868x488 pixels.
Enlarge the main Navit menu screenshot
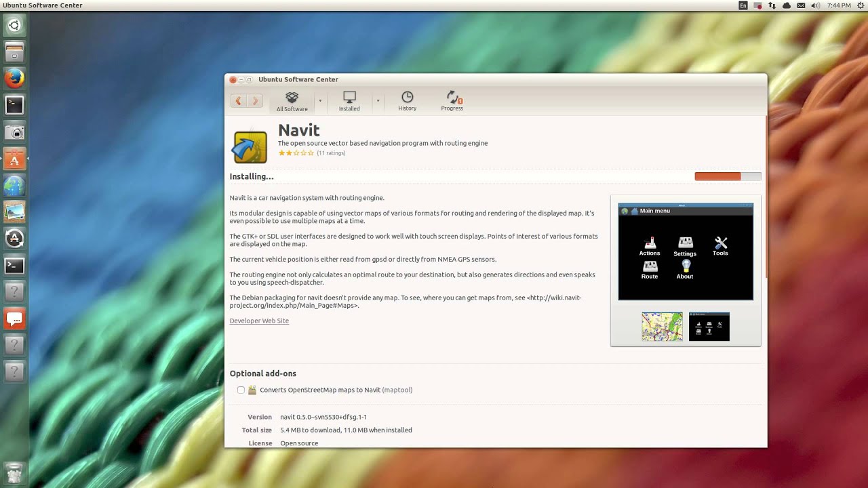click(686, 251)
